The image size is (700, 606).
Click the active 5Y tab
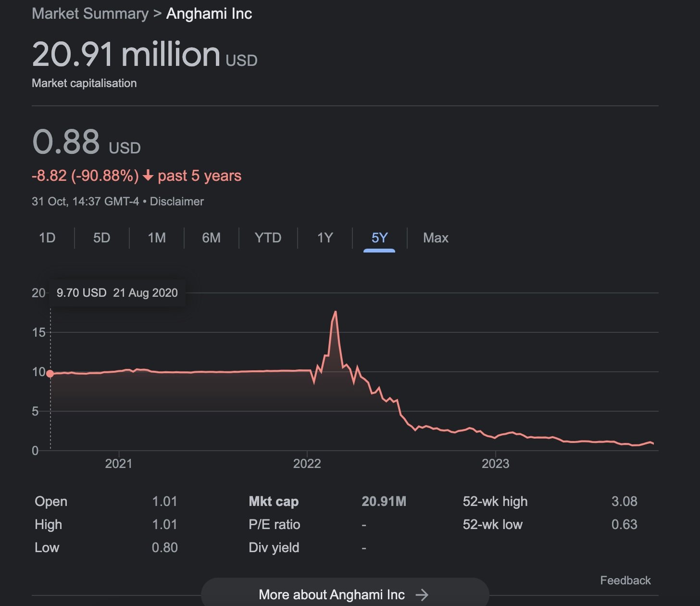[379, 238]
